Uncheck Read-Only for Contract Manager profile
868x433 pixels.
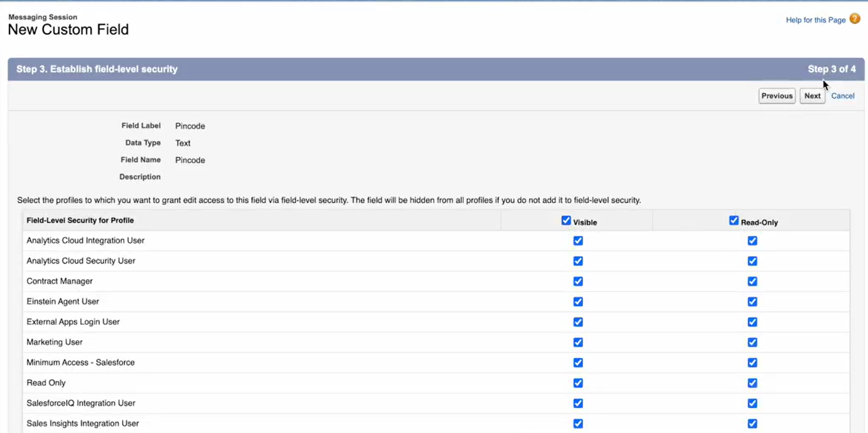752,281
